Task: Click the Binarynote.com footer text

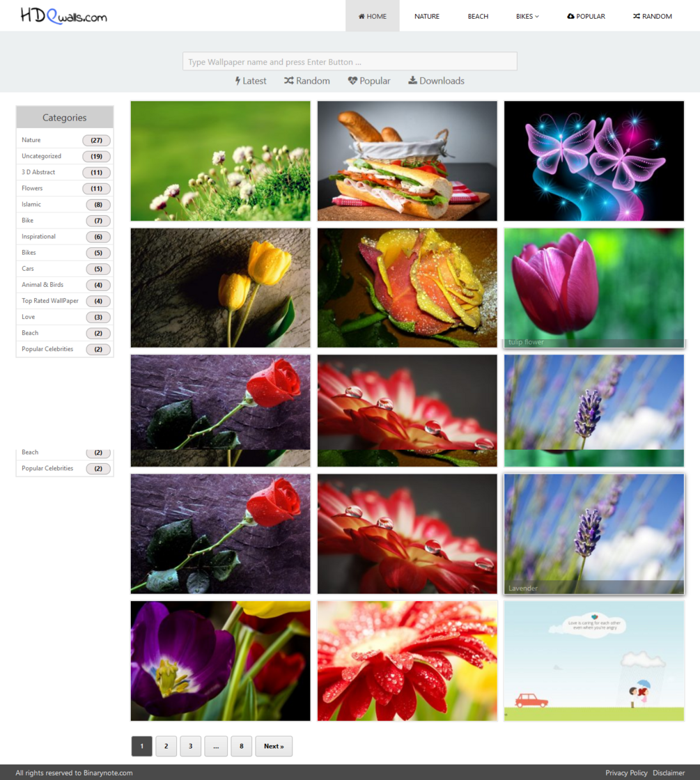Action: (x=108, y=772)
